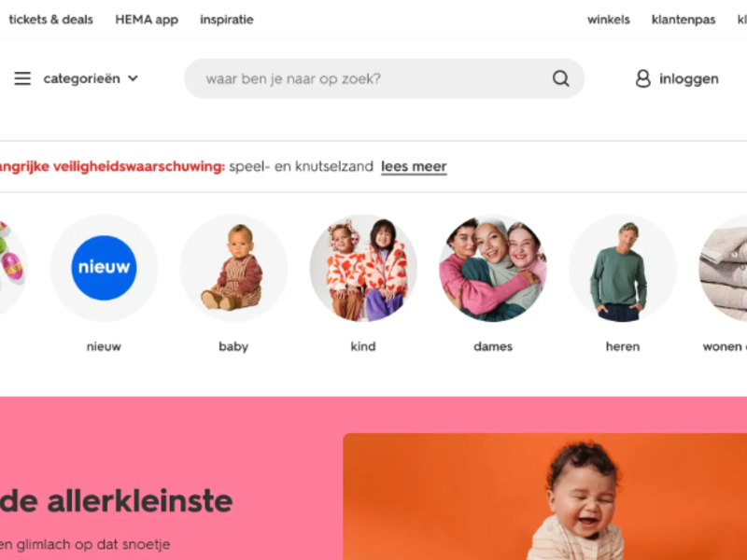The height and width of the screenshot is (560, 747).
Task: Open the klantenpas page
Action: [684, 20]
